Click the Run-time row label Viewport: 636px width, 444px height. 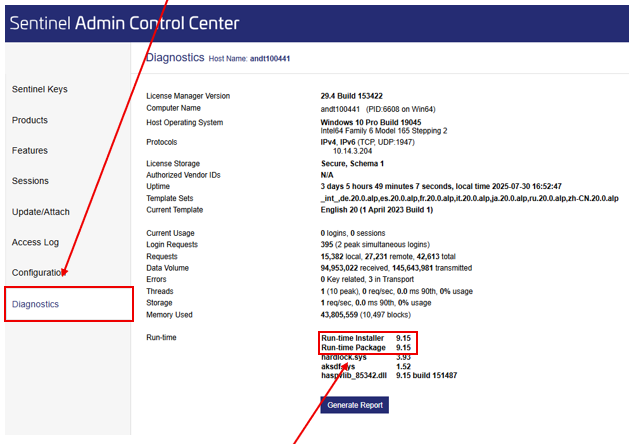tap(161, 337)
